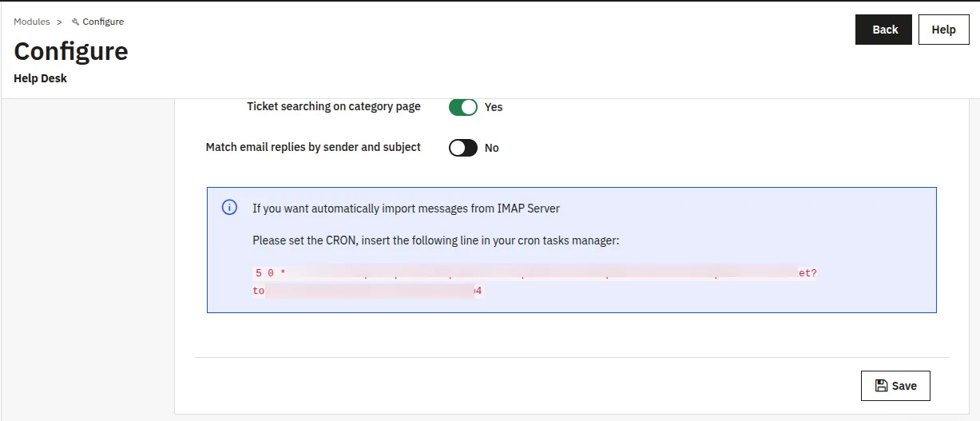
Task: Save the Help Desk configuration
Action: point(895,386)
